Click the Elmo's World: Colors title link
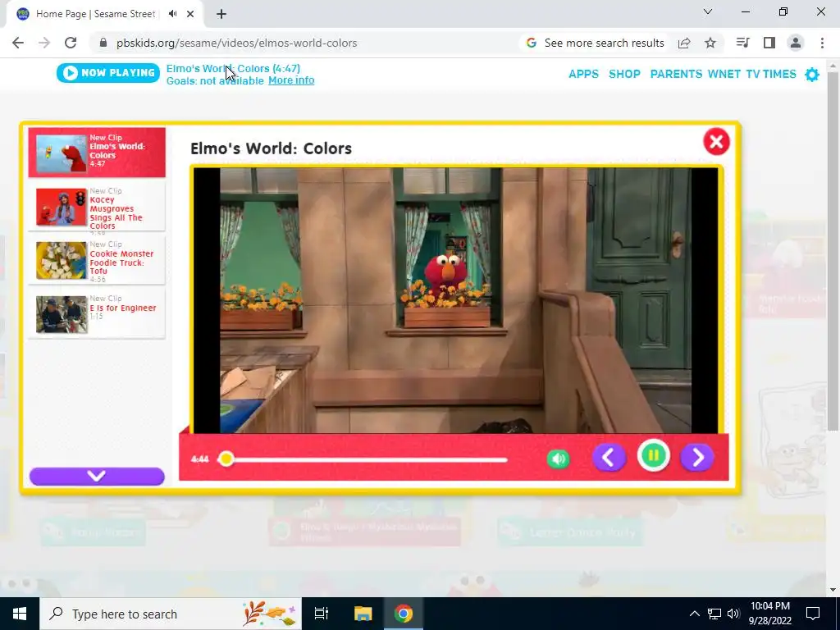Image resolution: width=840 pixels, height=630 pixels. coord(234,69)
